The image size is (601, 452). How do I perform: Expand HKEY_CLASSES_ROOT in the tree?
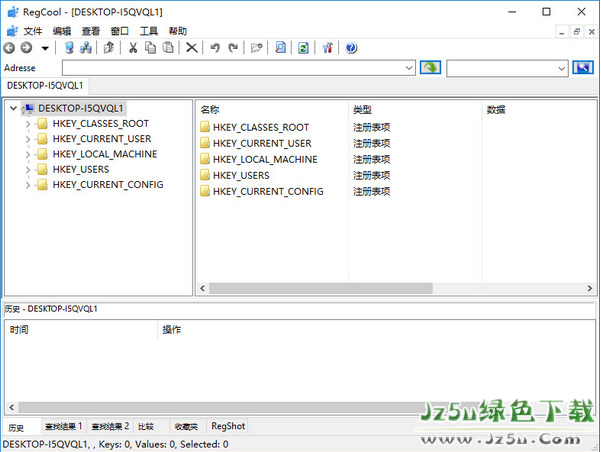28,124
